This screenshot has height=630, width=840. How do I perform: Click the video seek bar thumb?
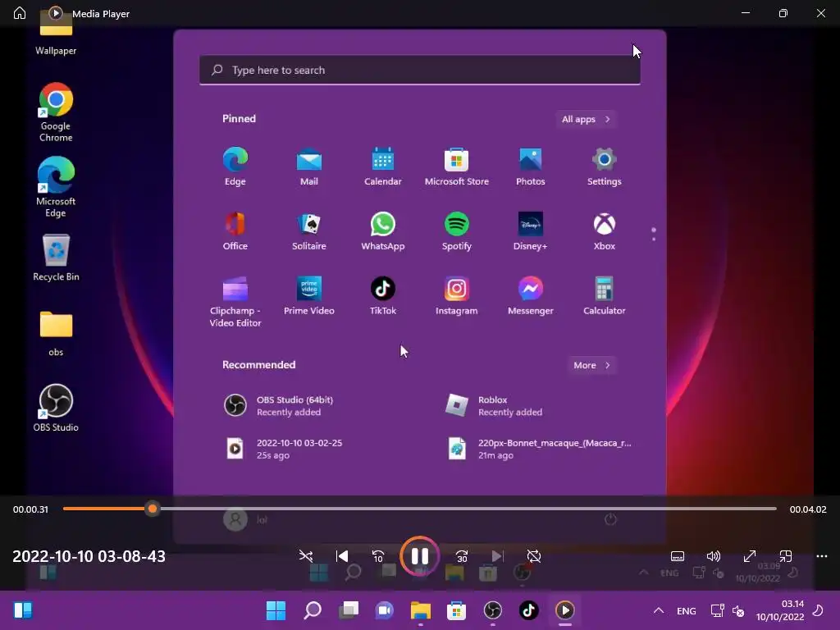pyautogui.click(x=153, y=509)
